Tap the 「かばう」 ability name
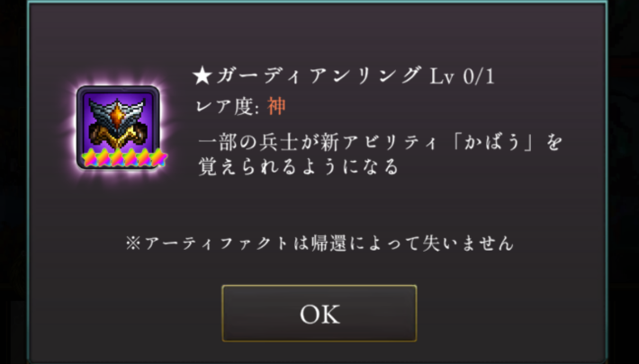 tap(494, 143)
